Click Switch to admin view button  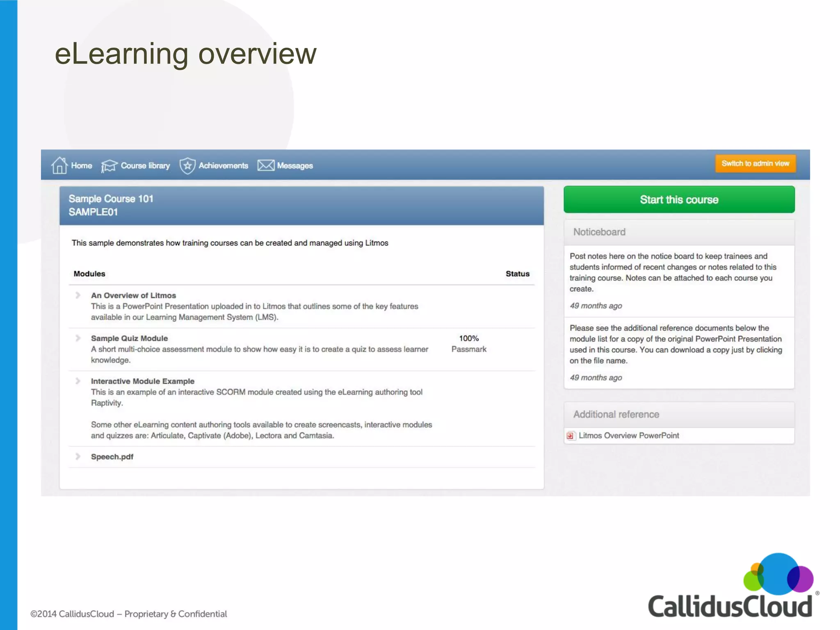756,163
